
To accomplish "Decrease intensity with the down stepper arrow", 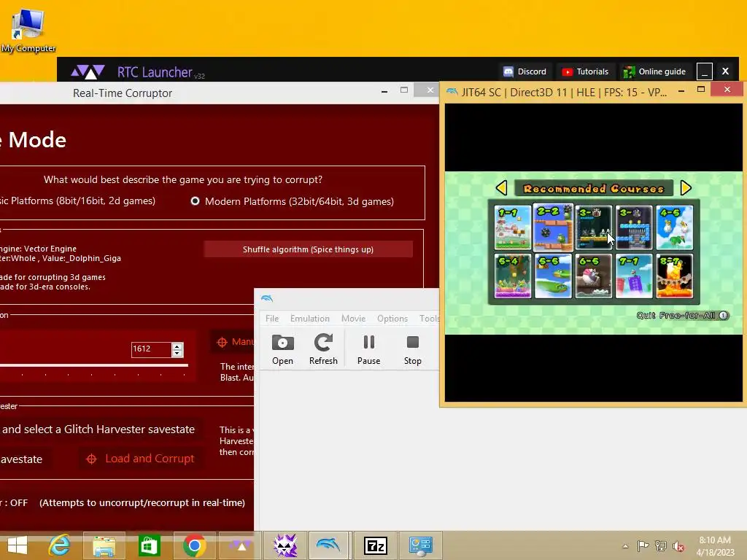I will coord(177,353).
